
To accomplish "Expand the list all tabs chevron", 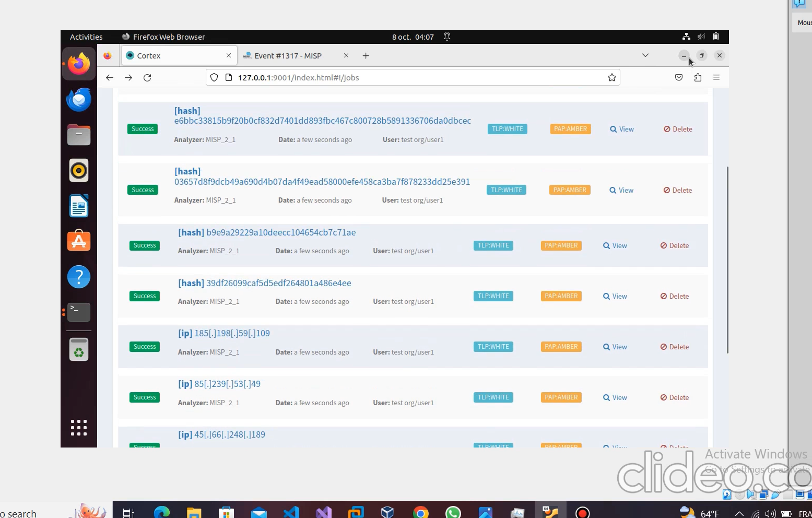I will coord(645,55).
